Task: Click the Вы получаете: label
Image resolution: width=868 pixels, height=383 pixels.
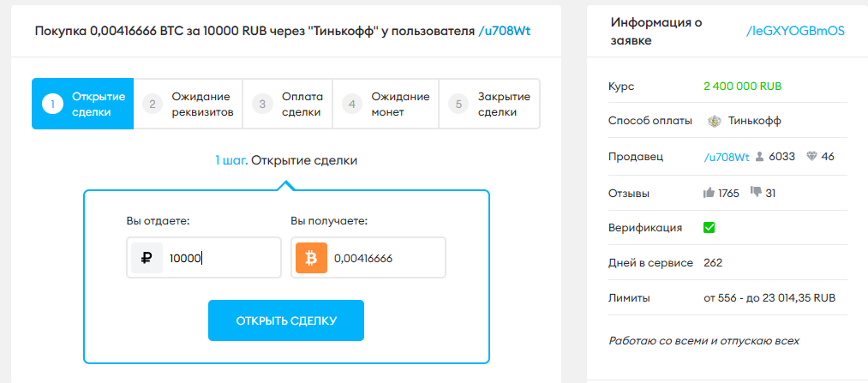Action: coord(329,221)
